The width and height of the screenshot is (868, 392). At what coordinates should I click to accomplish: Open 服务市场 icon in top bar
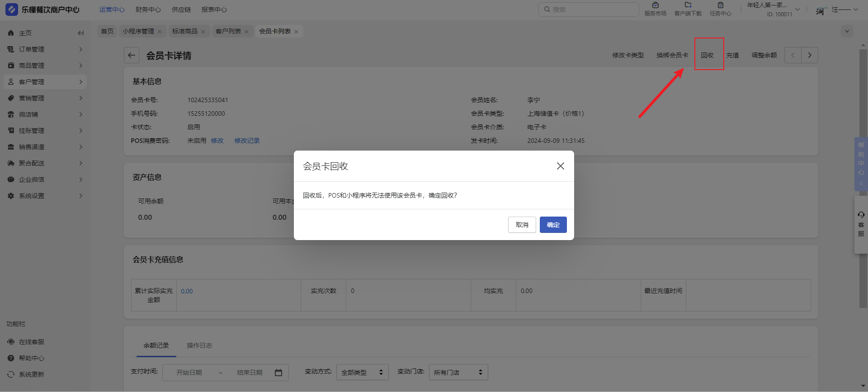click(655, 9)
